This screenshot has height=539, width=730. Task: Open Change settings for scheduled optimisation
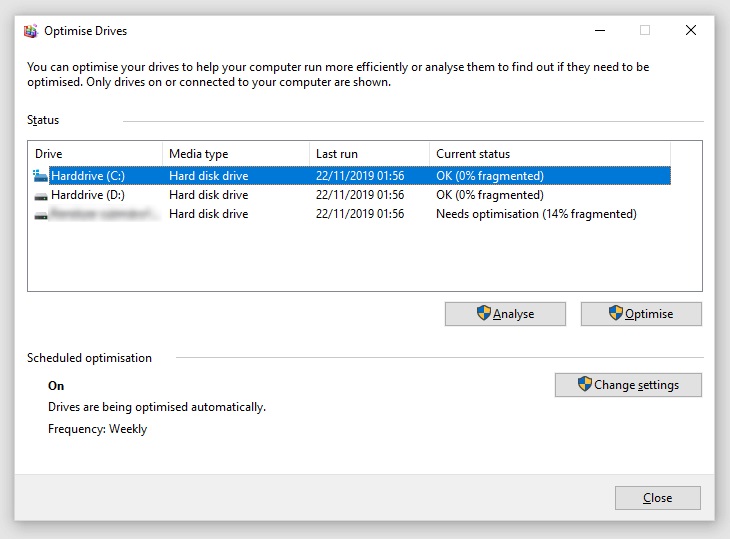pyautogui.click(x=628, y=385)
